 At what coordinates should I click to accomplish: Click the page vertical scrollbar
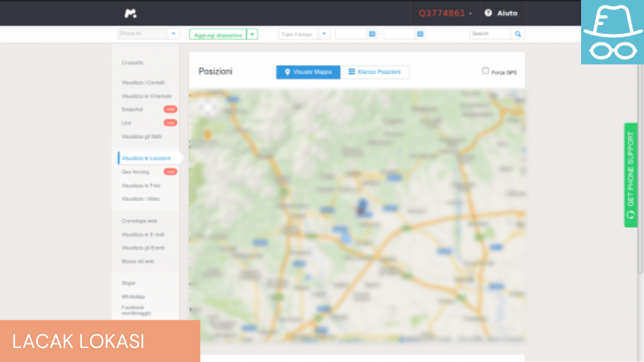(x=640, y=168)
